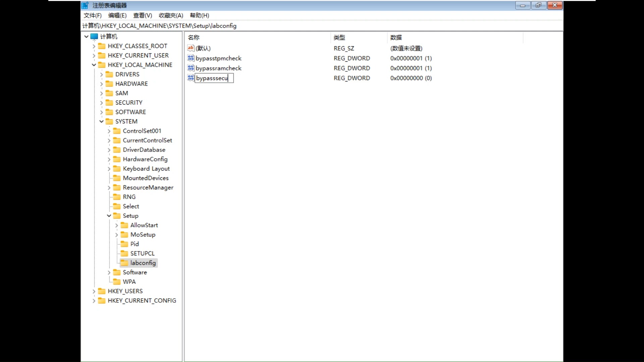Collapse the Setup node
The height and width of the screenshot is (362, 644).
(109, 216)
